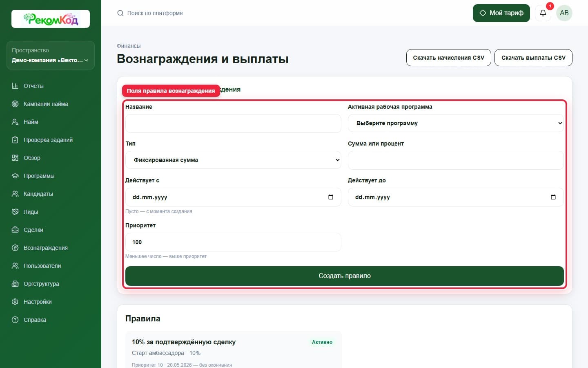Screen dimensions: 588x368
Task: Click the Обзор grid icon
Action: pyautogui.click(x=15, y=158)
